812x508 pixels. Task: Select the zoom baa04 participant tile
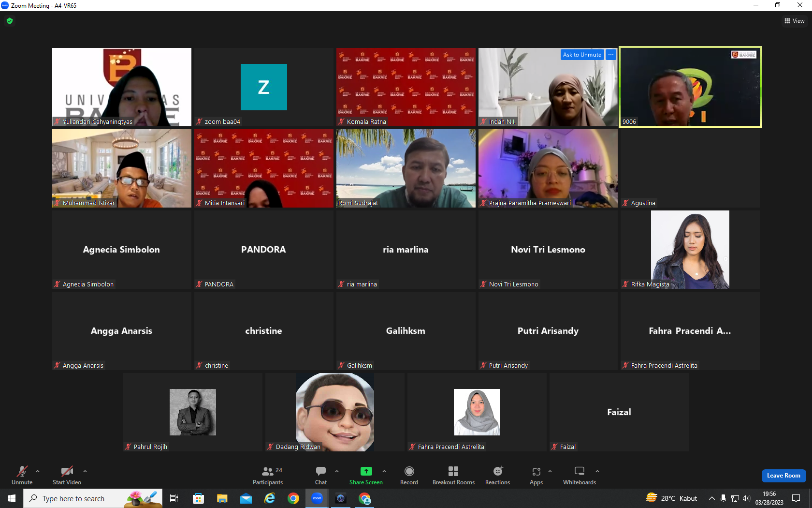pyautogui.click(x=264, y=87)
